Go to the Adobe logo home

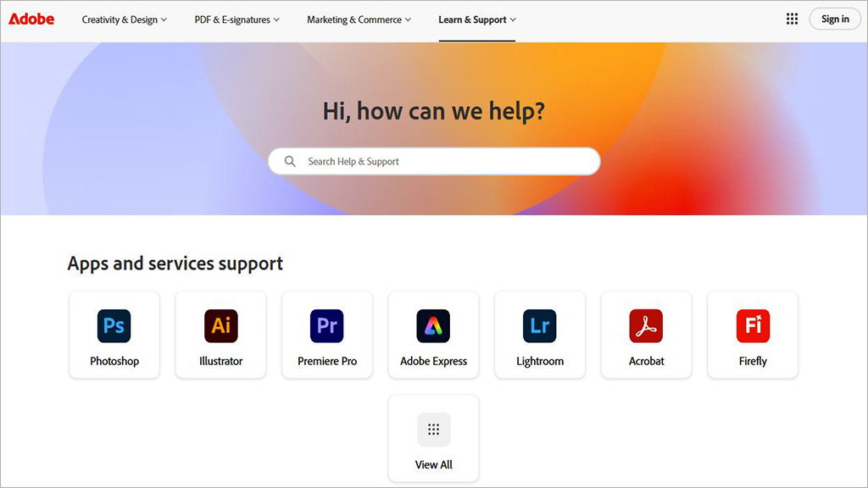pos(31,19)
